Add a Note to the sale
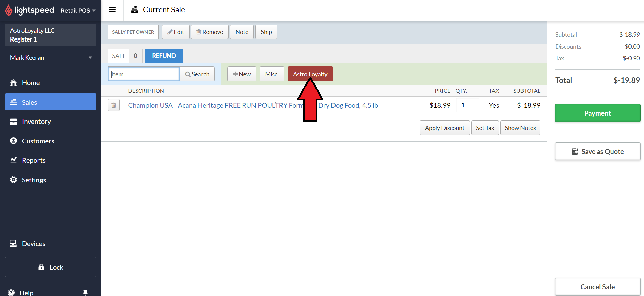This screenshot has height=296, width=644. tap(242, 32)
